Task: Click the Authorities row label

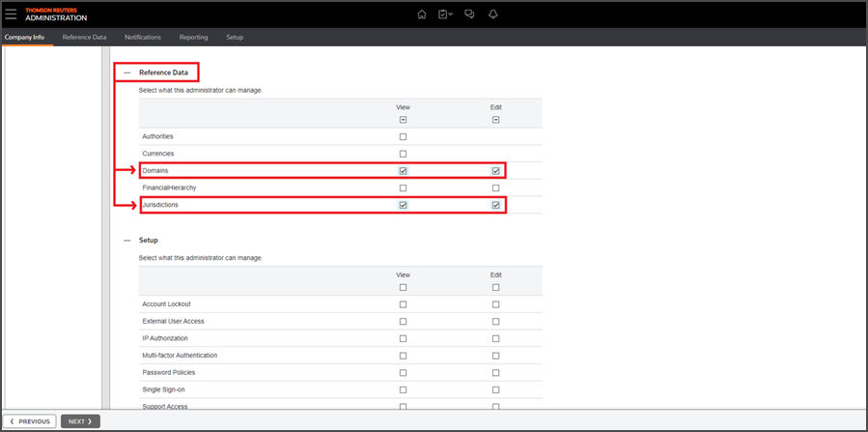Action: pos(157,136)
